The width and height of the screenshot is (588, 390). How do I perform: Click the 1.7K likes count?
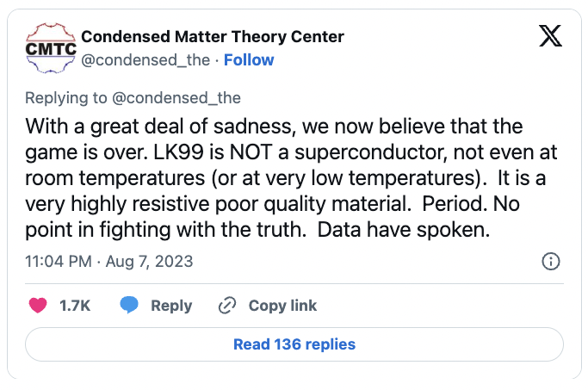coord(75,306)
